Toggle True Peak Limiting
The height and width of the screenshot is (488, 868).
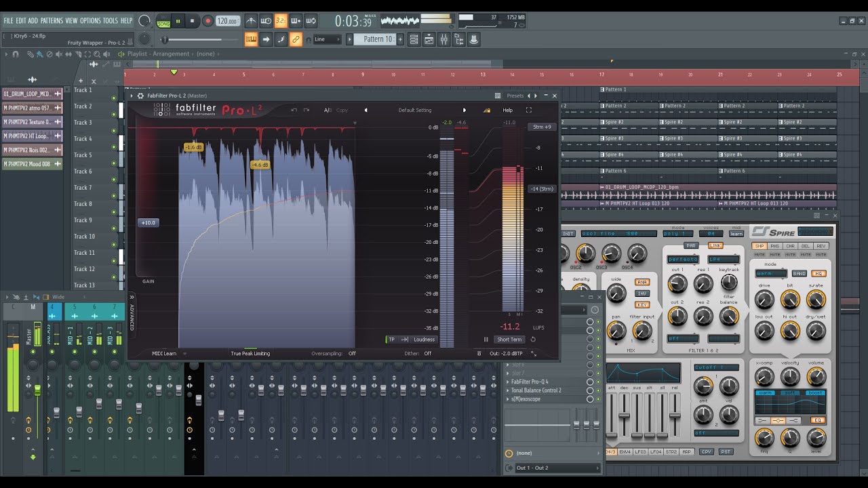pyautogui.click(x=250, y=353)
